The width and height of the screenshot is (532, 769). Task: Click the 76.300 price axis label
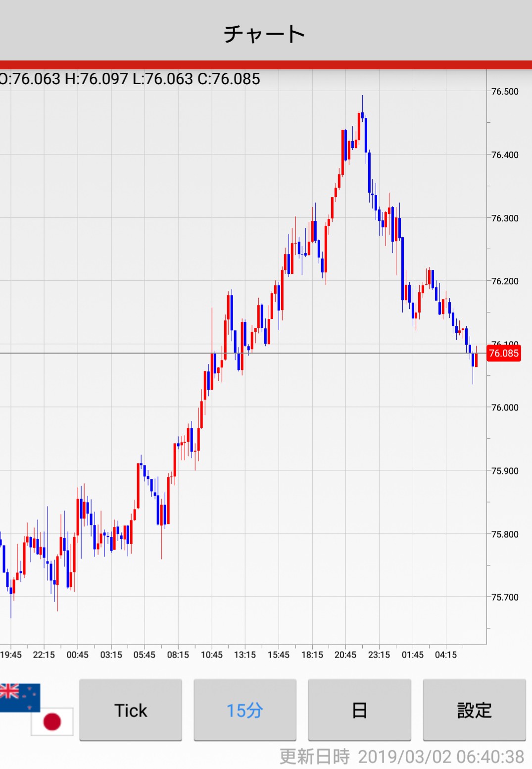505,218
